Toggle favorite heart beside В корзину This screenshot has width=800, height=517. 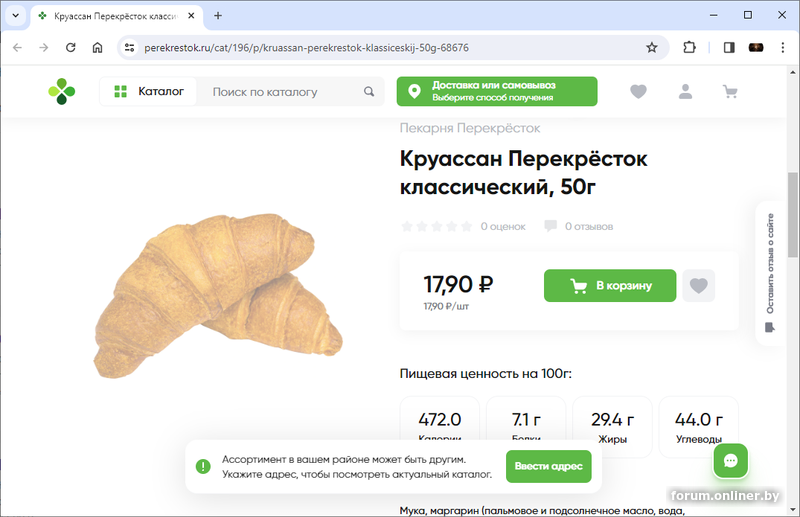point(698,285)
